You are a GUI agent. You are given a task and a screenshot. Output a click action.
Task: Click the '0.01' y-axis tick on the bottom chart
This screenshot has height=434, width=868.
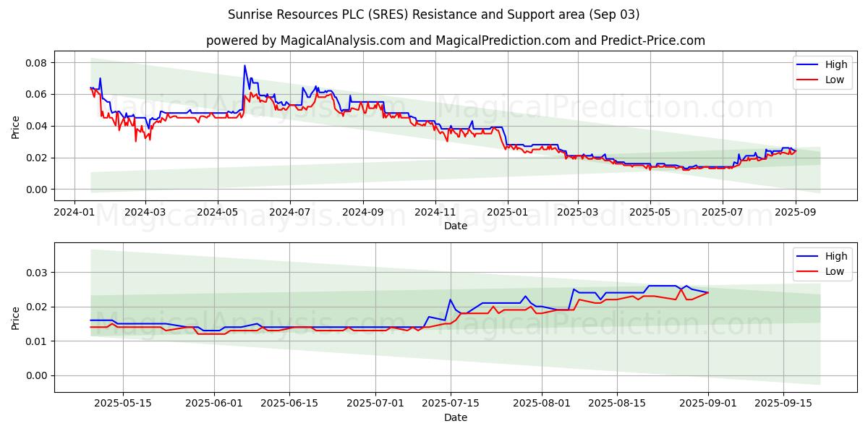36,341
